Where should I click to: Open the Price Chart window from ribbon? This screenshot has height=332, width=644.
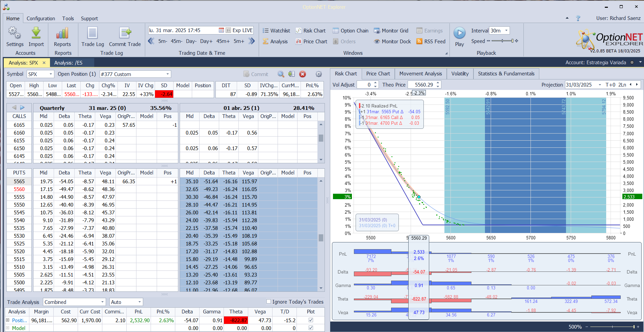coord(311,41)
